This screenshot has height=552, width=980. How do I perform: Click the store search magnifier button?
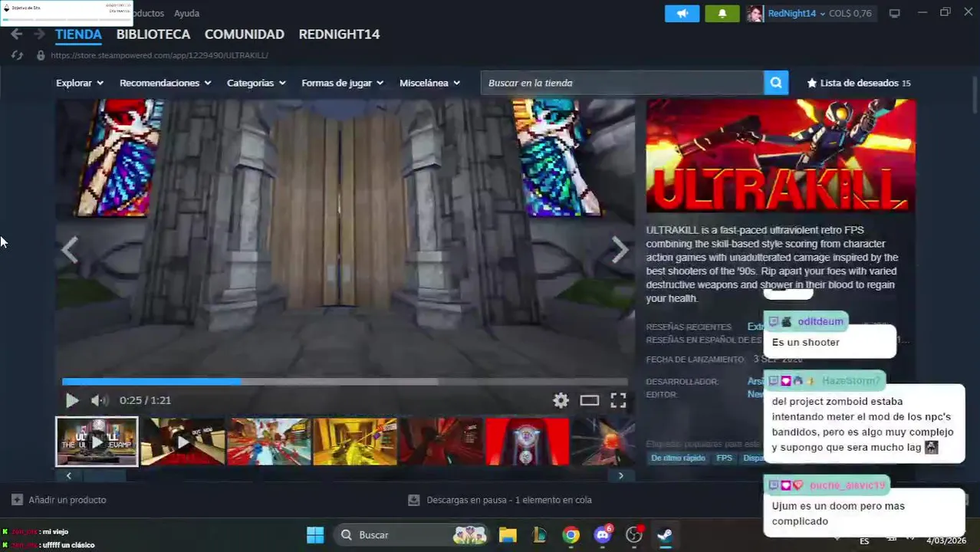pyautogui.click(x=776, y=83)
